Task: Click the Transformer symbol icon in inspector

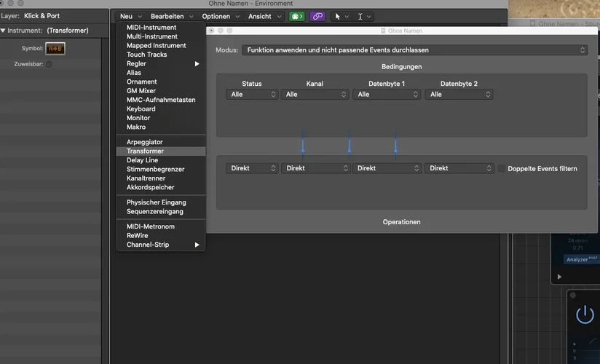Action: pos(55,49)
